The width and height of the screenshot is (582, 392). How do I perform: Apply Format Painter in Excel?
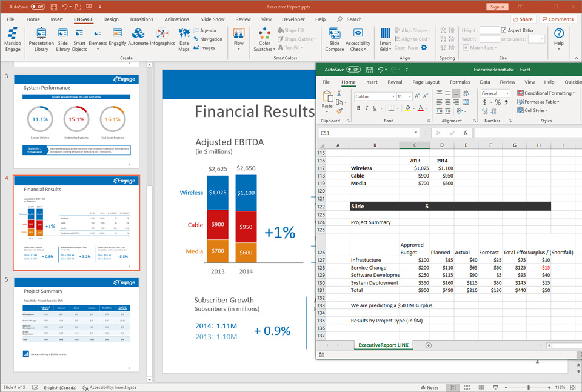pyautogui.click(x=339, y=111)
